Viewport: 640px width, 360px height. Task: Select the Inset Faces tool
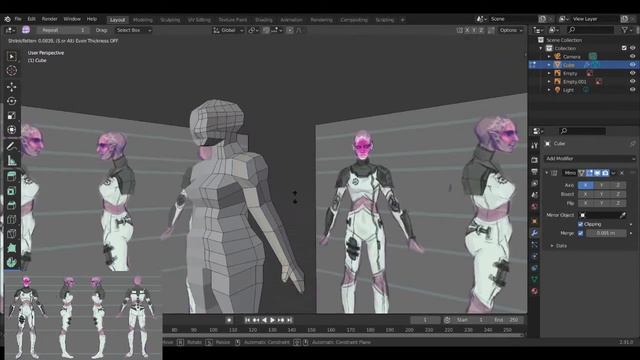pyautogui.click(x=11, y=191)
